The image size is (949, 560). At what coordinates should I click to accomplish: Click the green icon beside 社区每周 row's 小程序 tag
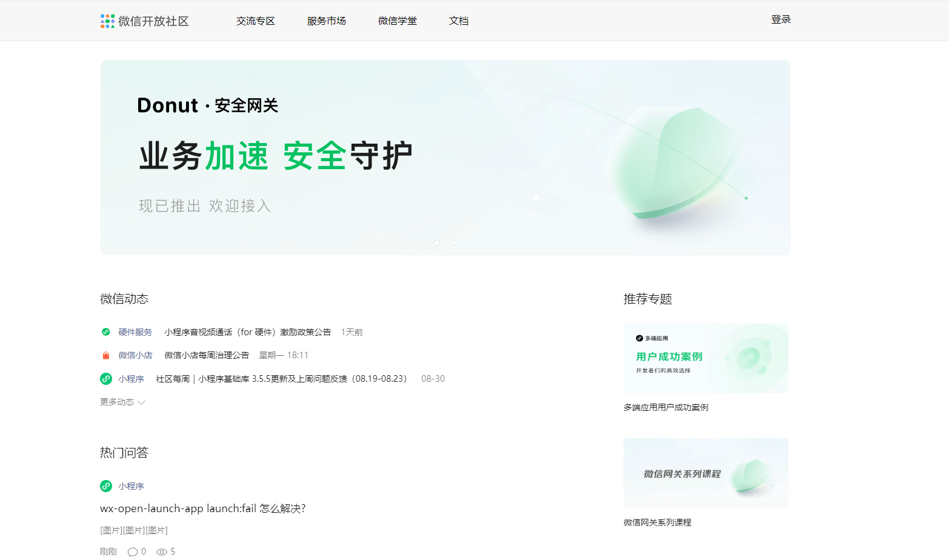[106, 379]
